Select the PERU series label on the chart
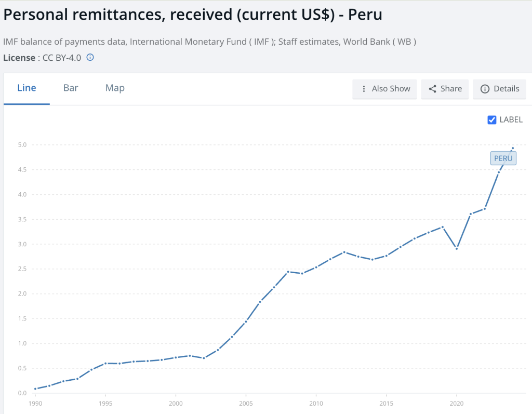 click(x=503, y=158)
